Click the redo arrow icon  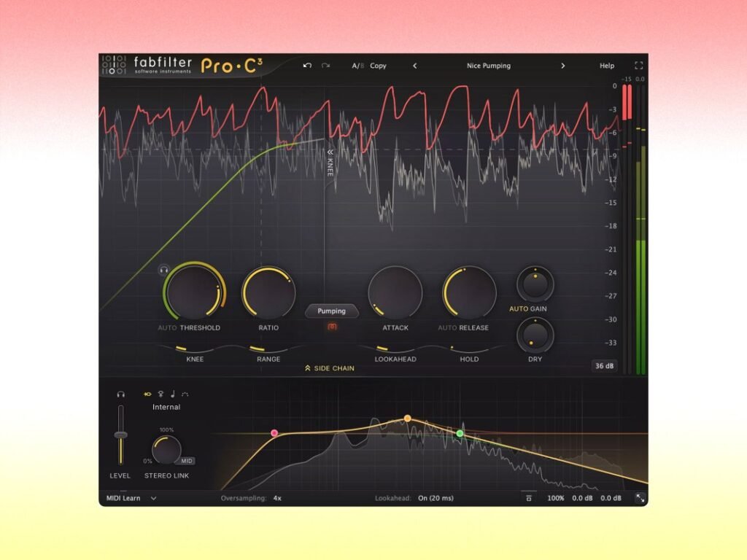click(325, 65)
